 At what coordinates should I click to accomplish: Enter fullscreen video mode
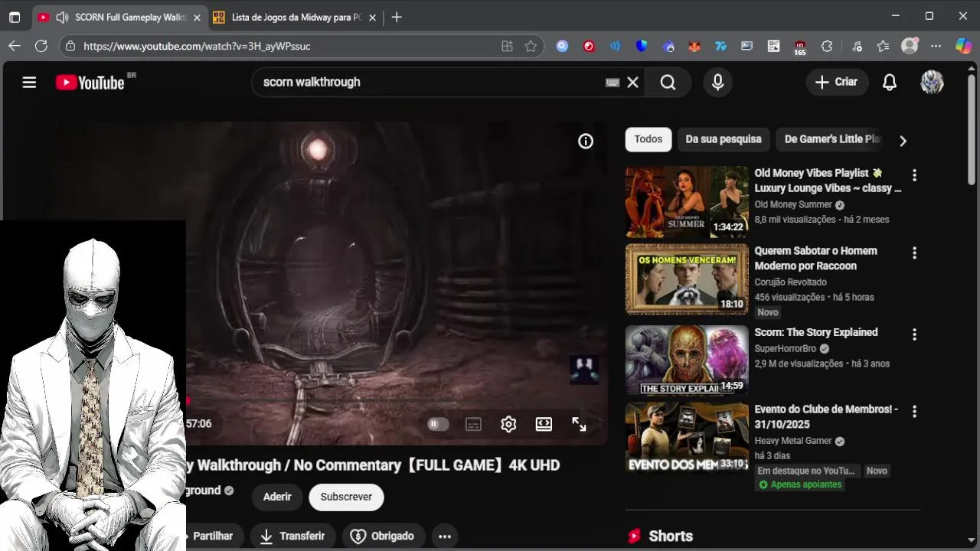579,424
